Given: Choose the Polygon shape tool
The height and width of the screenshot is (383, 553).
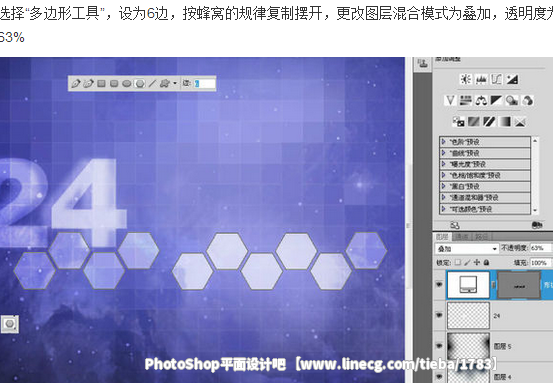Looking at the screenshot, I should click(x=140, y=84).
